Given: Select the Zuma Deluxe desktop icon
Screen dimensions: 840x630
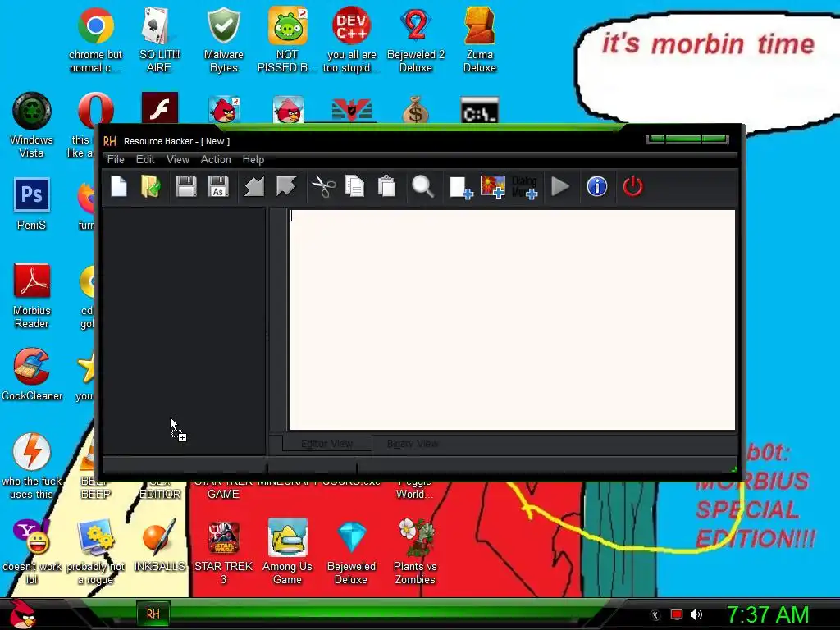Looking at the screenshot, I should (x=479, y=40).
